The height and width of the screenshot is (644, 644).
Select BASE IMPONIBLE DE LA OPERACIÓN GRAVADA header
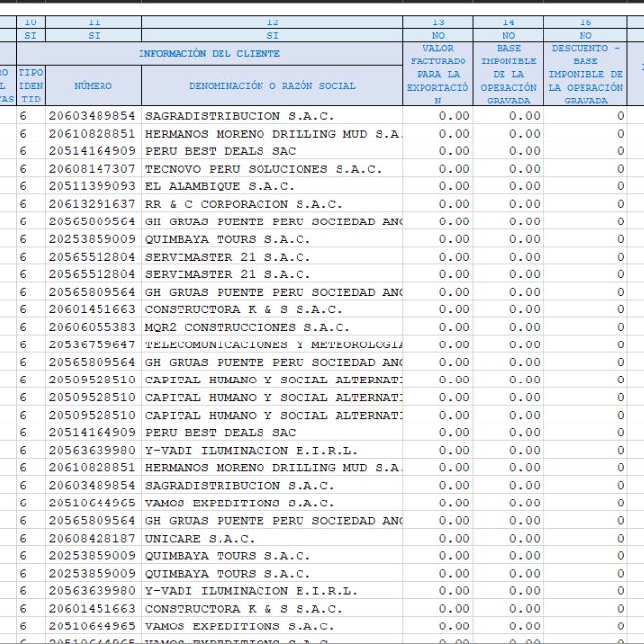click(508, 74)
